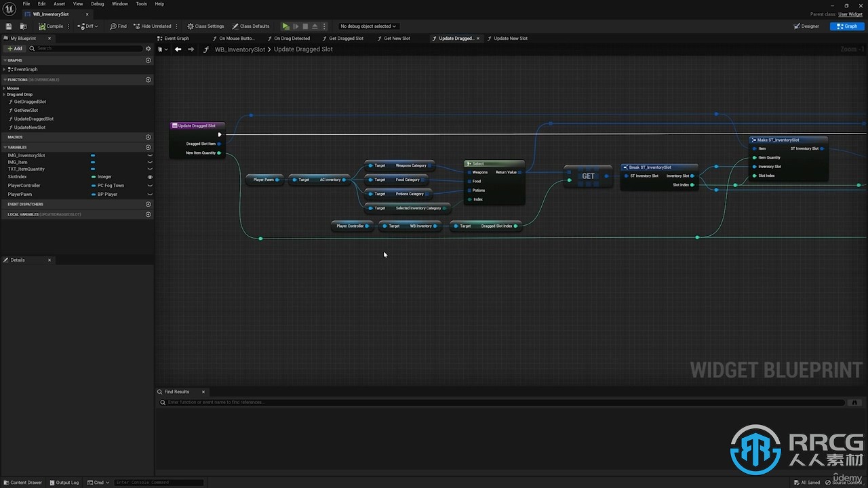Expand the Drag and Drop category
The width and height of the screenshot is (868, 488).
[x=4, y=94]
